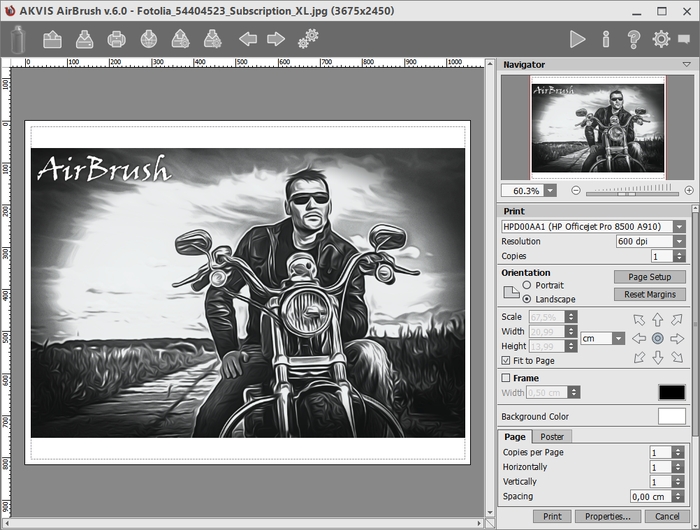Adjust the Spacing stepper
This screenshot has width=700, height=530.
point(678,497)
